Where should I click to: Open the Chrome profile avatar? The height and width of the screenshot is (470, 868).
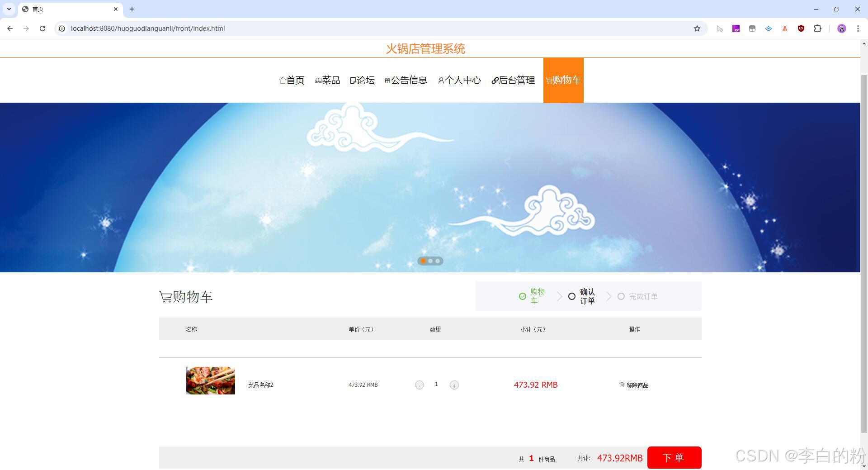pos(842,28)
